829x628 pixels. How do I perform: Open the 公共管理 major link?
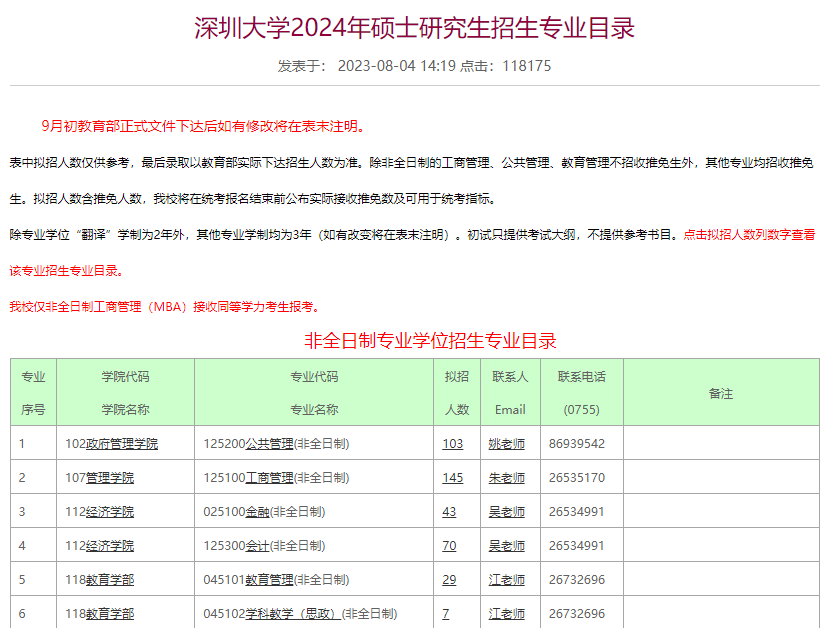click(x=269, y=444)
